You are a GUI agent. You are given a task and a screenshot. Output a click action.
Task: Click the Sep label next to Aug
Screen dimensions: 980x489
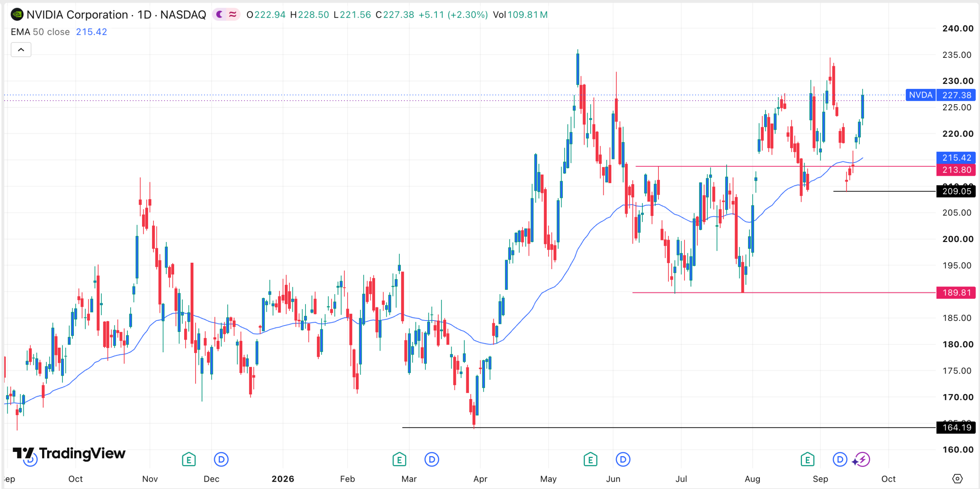click(x=820, y=479)
